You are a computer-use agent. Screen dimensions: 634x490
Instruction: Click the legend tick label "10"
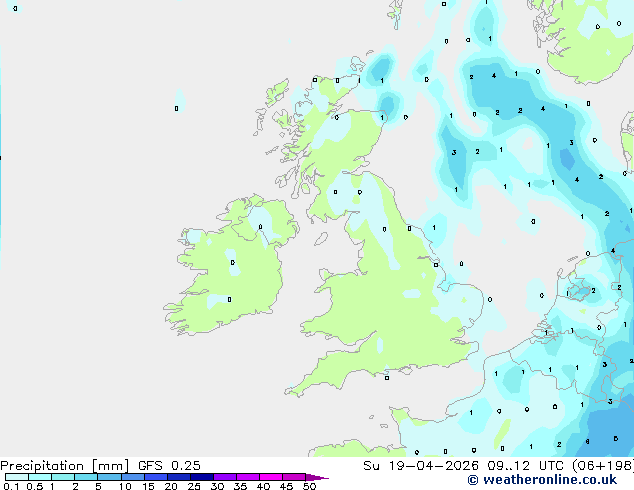pyautogui.click(x=125, y=486)
